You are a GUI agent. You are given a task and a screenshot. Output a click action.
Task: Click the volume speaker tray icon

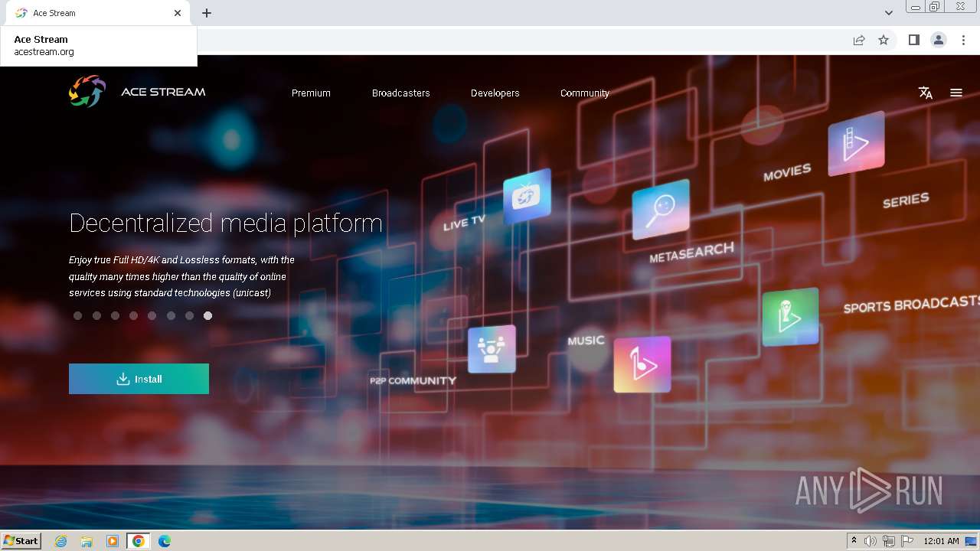[x=871, y=541]
